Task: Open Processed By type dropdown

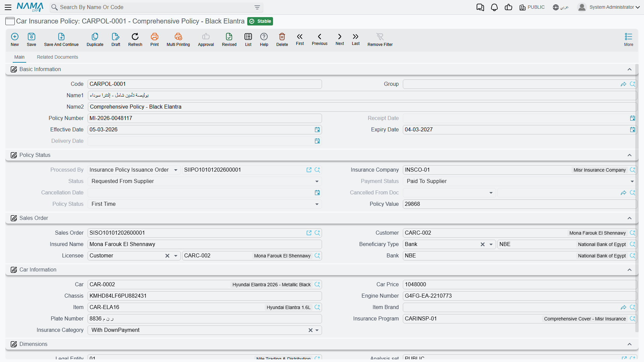Action: click(176, 170)
